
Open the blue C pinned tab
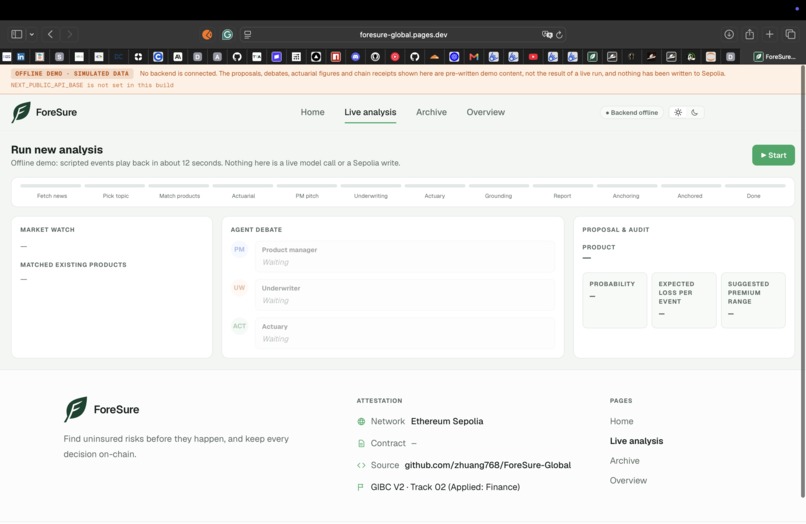pos(158,57)
